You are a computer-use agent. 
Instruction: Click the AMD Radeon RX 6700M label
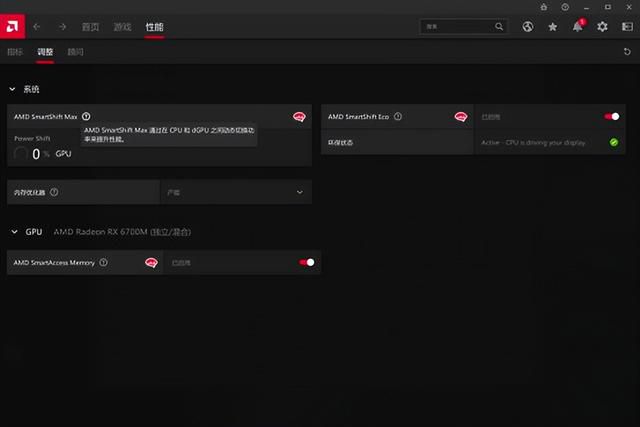pos(122,232)
